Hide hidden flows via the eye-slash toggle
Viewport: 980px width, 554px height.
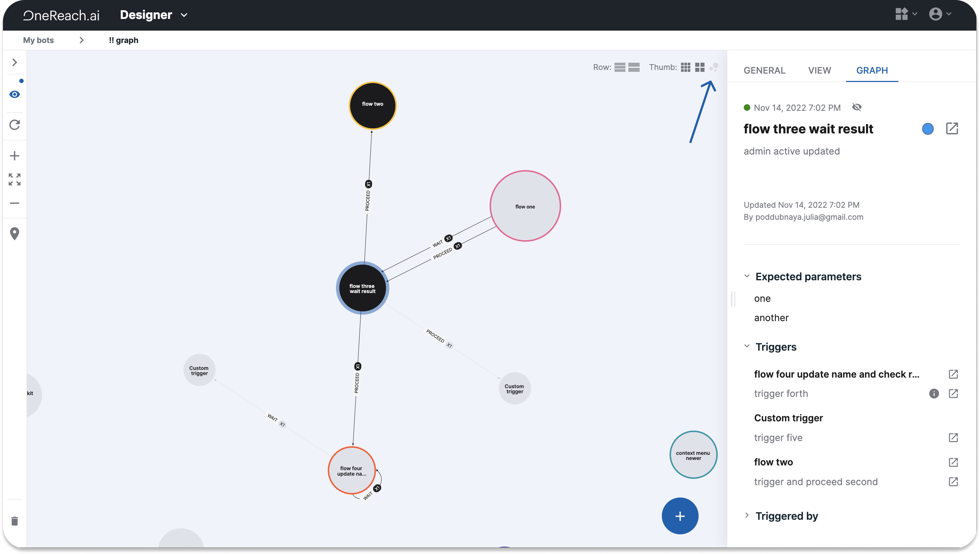tap(857, 108)
